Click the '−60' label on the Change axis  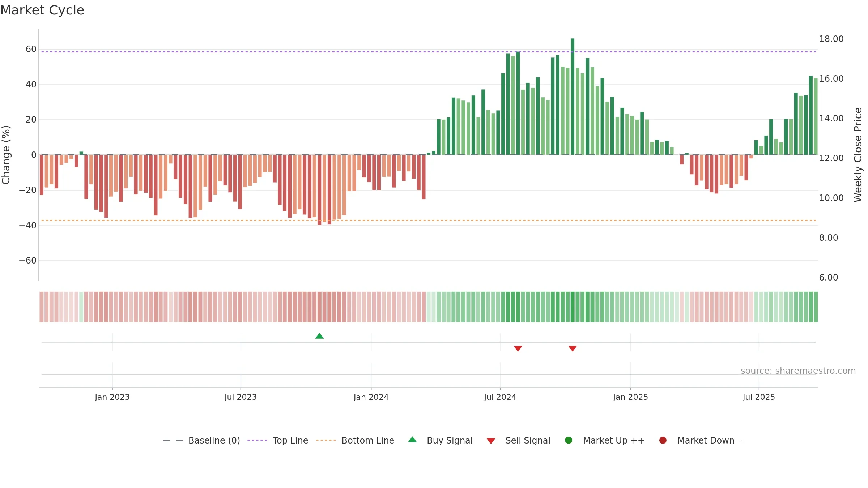click(x=28, y=261)
